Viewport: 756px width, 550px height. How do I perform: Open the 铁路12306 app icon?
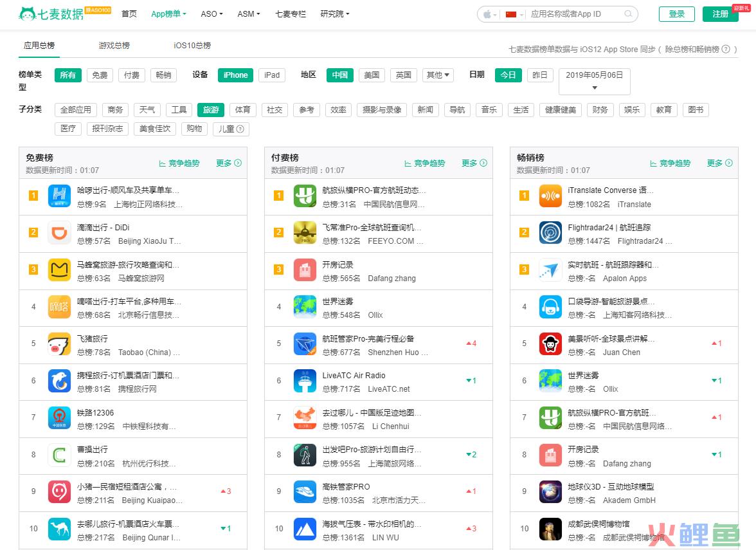pyautogui.click(x=59, y=418)
